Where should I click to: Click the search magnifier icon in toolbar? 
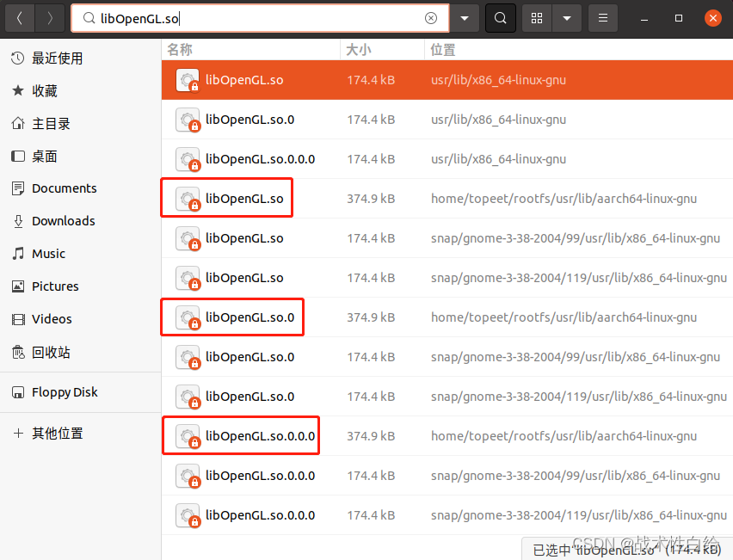pos(500,17)
